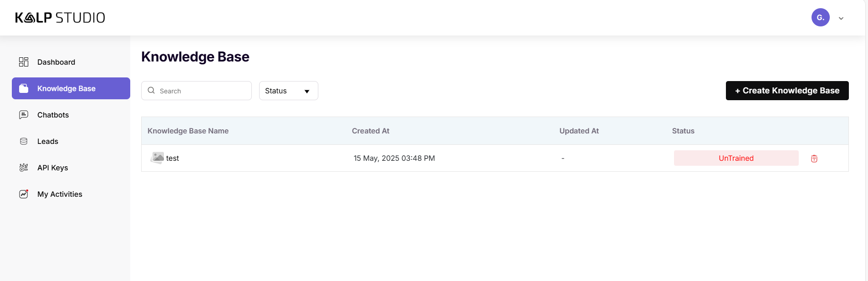Screen dimensions: 868x281
Task: Click the Kalp Studio logo
Action: click(x=60, y=18)
